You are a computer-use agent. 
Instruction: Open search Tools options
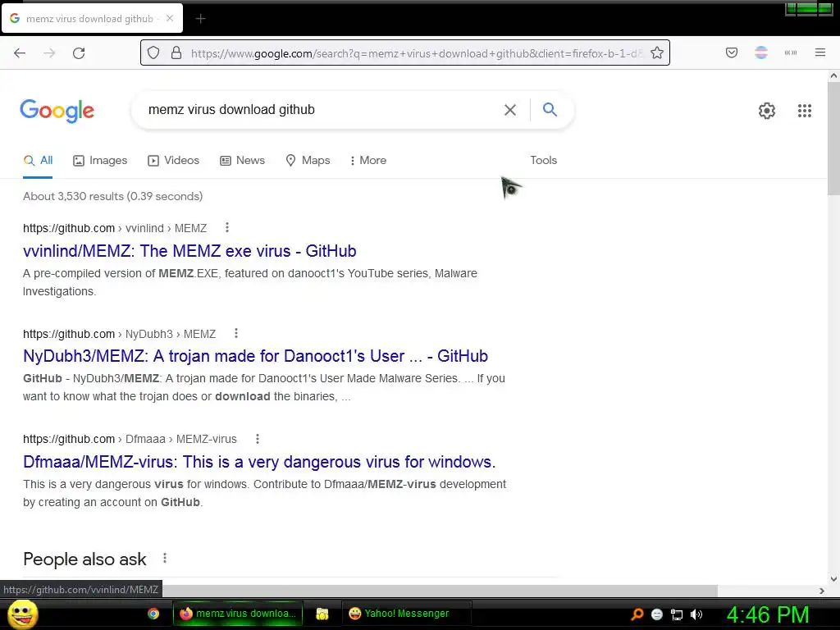tap(543, 160)
